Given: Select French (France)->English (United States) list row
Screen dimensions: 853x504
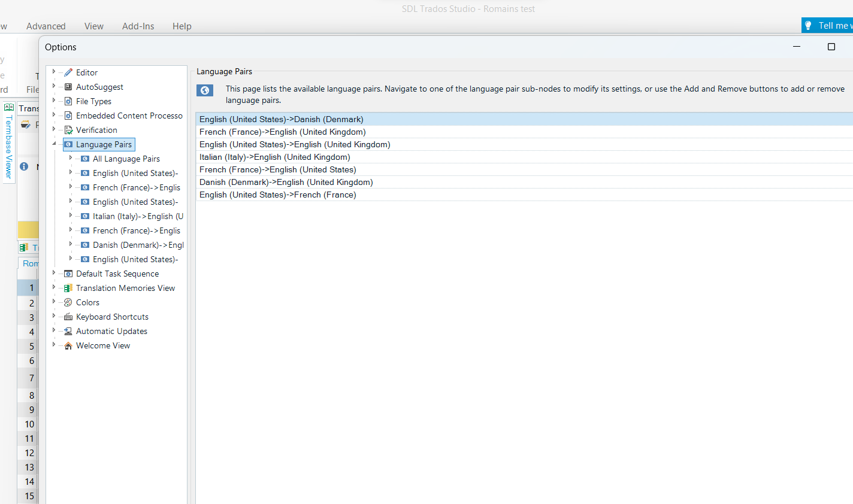Looking at the screenshot, I should [524, 169].
